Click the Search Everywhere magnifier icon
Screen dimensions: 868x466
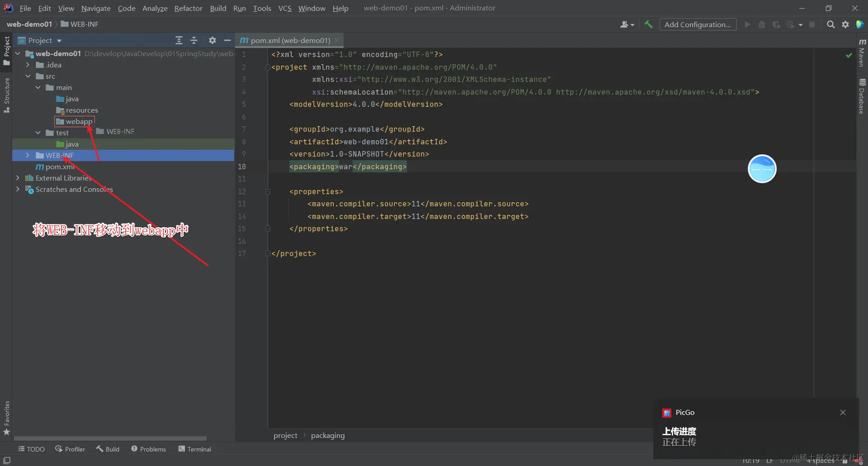click(831, 24)
